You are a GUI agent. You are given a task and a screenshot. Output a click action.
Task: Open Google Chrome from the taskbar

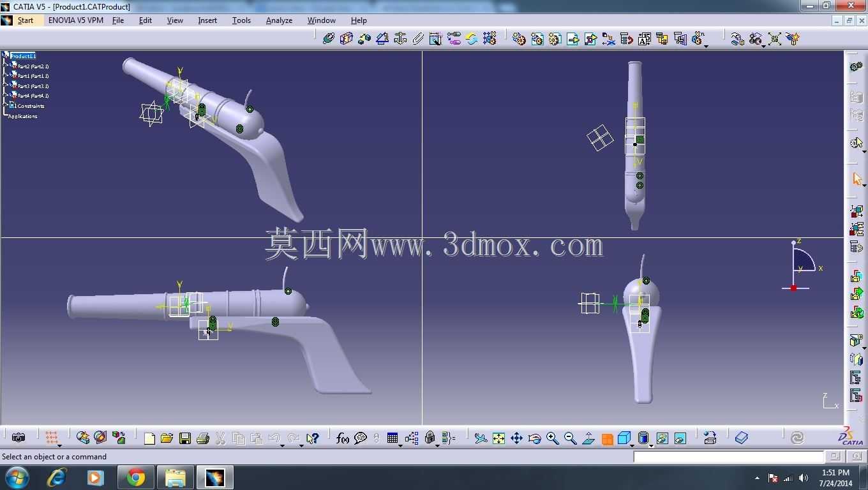click(x=135, y=477)
